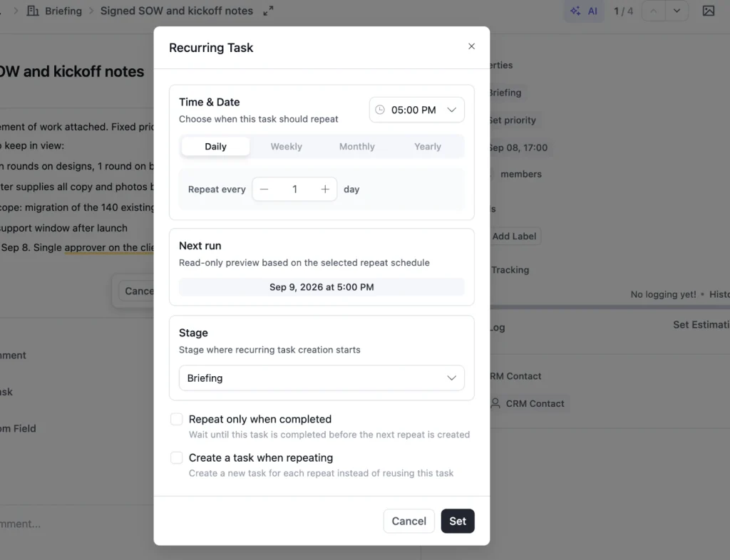The height and width of the screenshot is (560, 730).
Task: Click the Time & Date heading
Action: click(x=209, y=102)
